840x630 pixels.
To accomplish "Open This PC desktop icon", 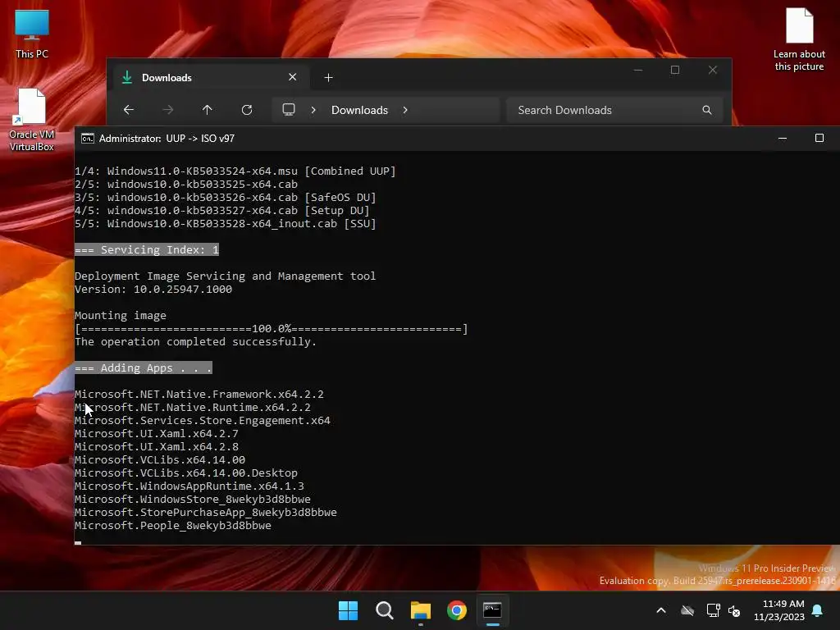I will [x=32, y=34].
